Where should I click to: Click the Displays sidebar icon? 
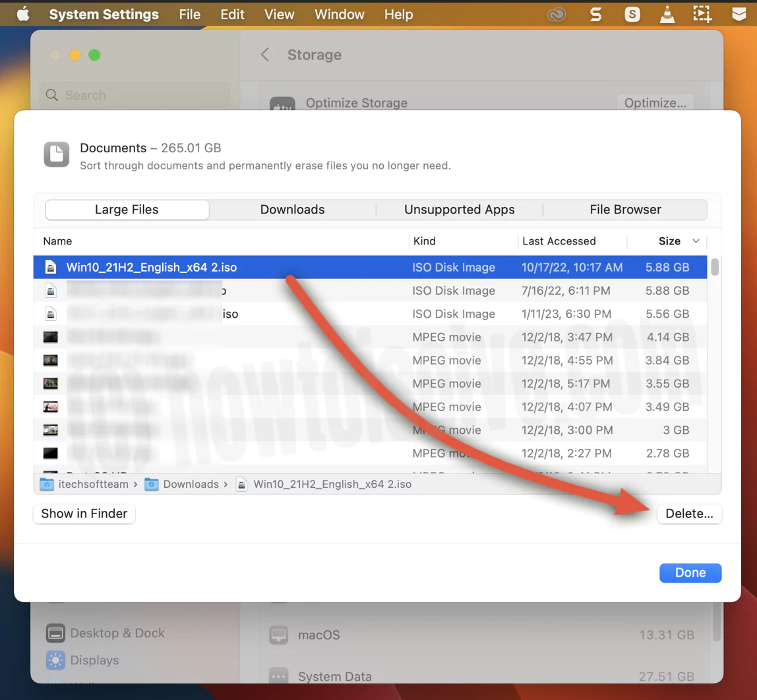(x=55, y=660)
